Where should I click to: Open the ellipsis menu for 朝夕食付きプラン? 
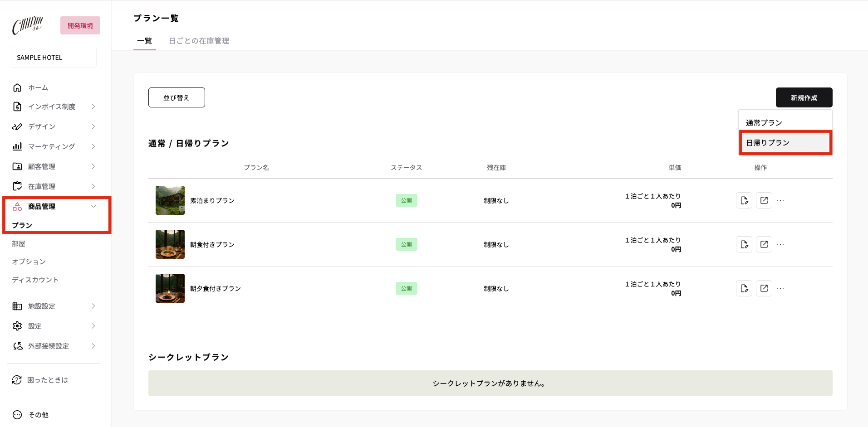pos(780,288)
